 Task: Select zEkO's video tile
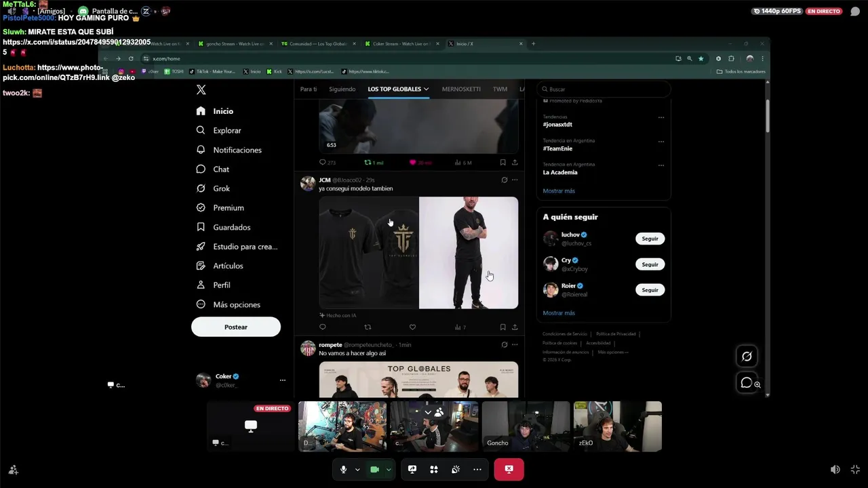point(618,426)
